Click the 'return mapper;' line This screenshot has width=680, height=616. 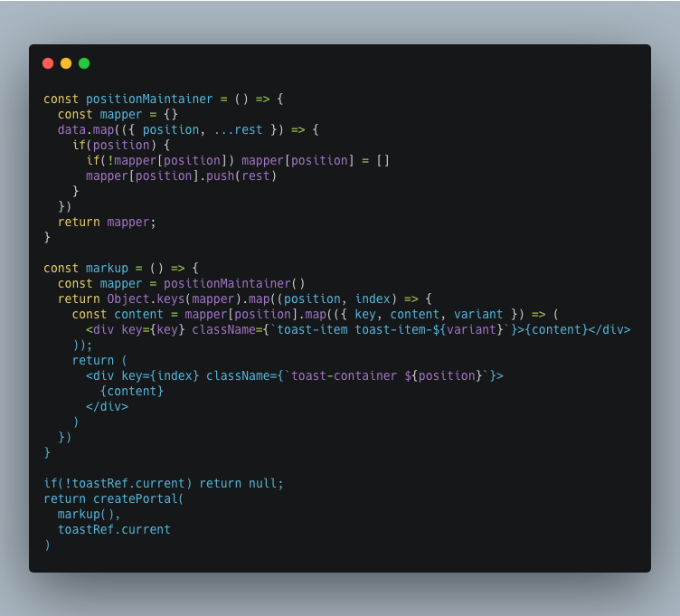(107, 223)
